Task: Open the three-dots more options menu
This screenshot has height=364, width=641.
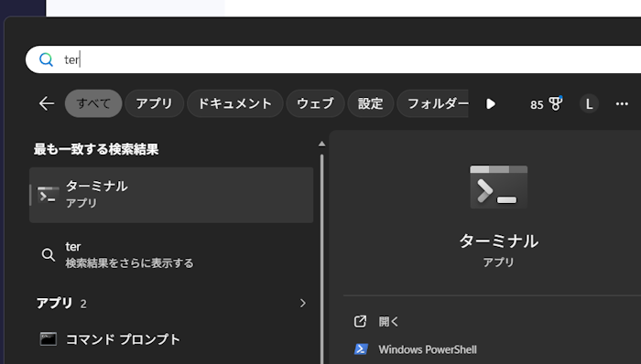Action: (x=622, y=103)
